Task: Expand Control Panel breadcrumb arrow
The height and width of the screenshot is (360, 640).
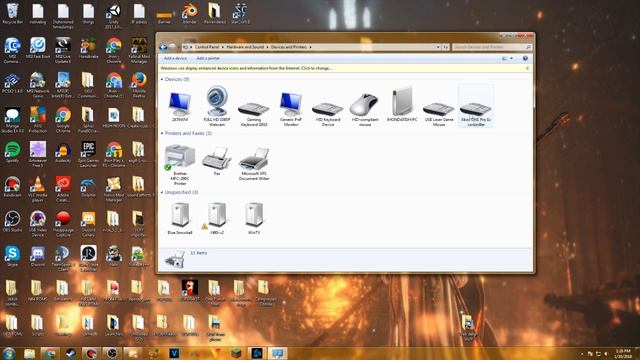Action: 222,47
